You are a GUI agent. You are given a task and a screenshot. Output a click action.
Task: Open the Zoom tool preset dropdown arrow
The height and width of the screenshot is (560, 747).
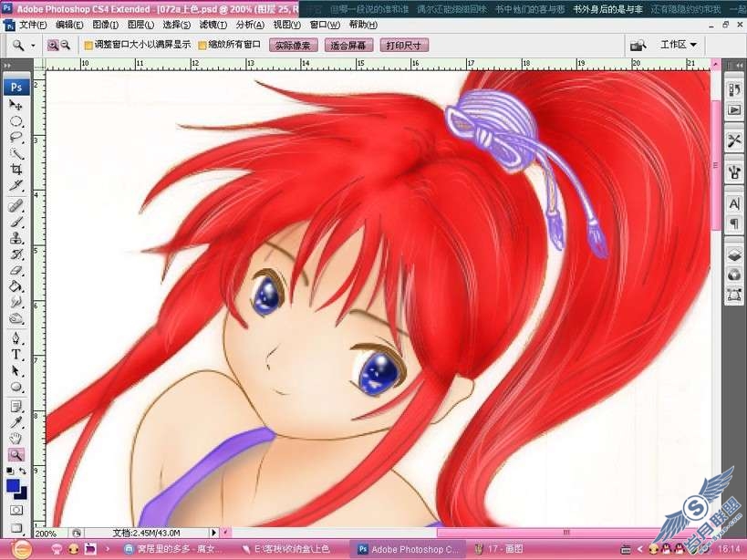(x=33, y=46)
